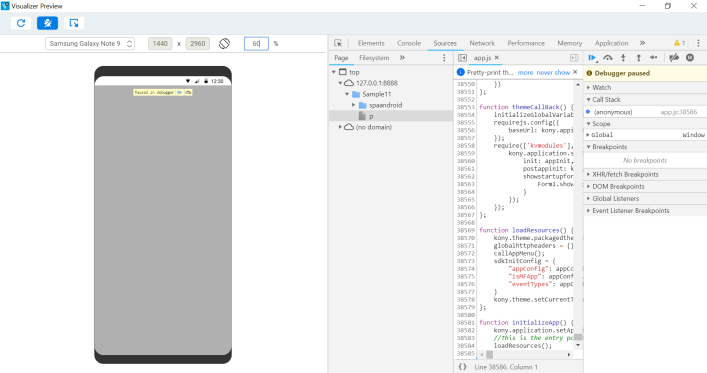
Task: Select the (anonymous) call stack frame
Action: click(645, 112)
